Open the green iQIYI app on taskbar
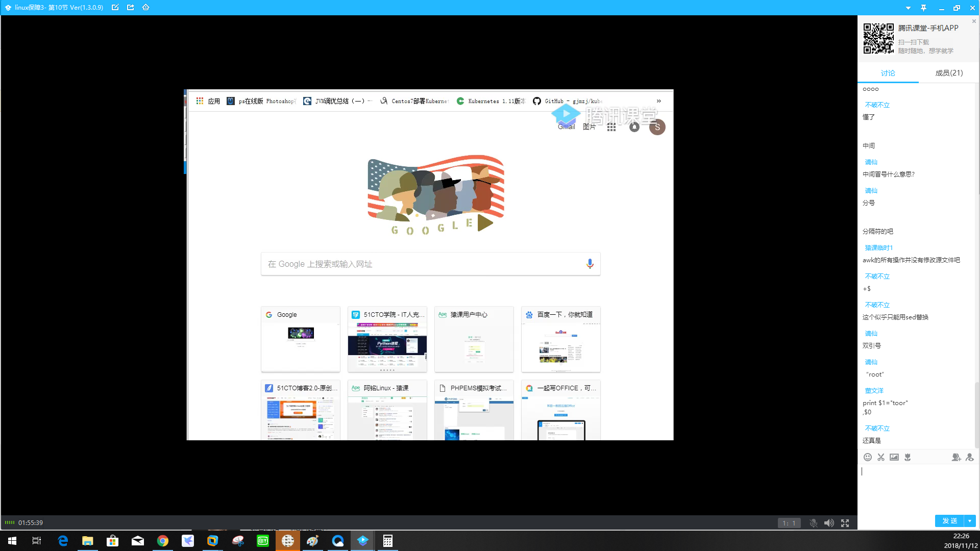The height and width of the screenshot is (551, 980). [x=263, y=541]
